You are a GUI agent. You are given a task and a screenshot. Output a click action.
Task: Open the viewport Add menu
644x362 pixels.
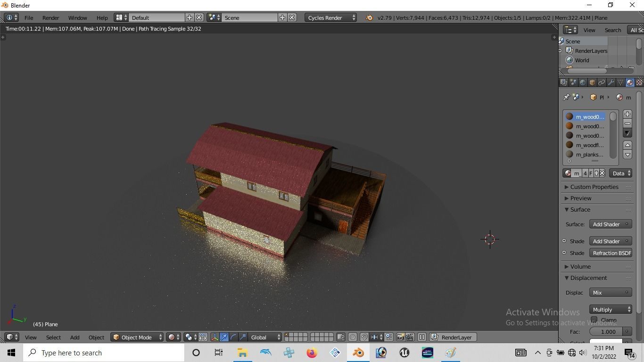point(74,337)
